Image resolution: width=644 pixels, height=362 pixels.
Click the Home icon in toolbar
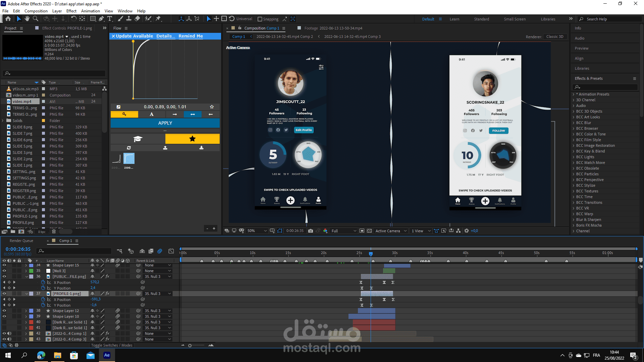click(x=8, y=19)
